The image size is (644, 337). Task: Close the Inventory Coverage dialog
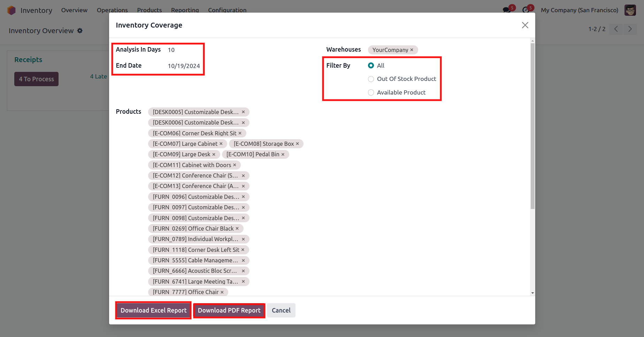pyautogui.click(x=525, y=25)
